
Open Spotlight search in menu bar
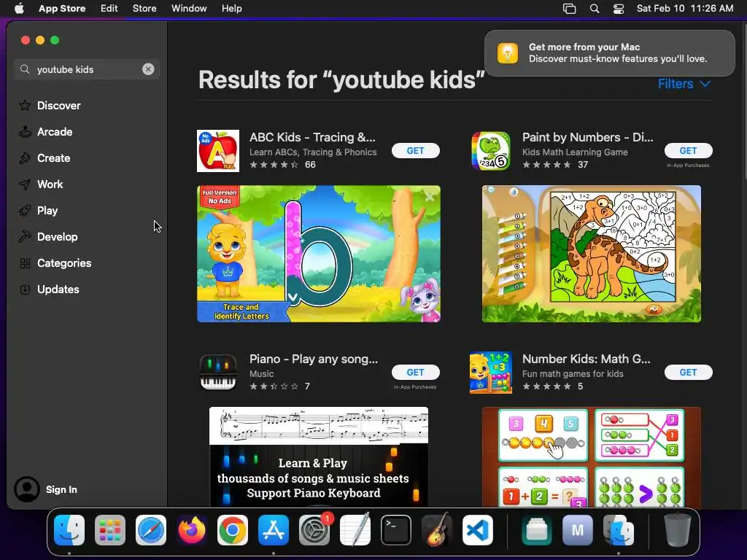[x=594, y=8]
